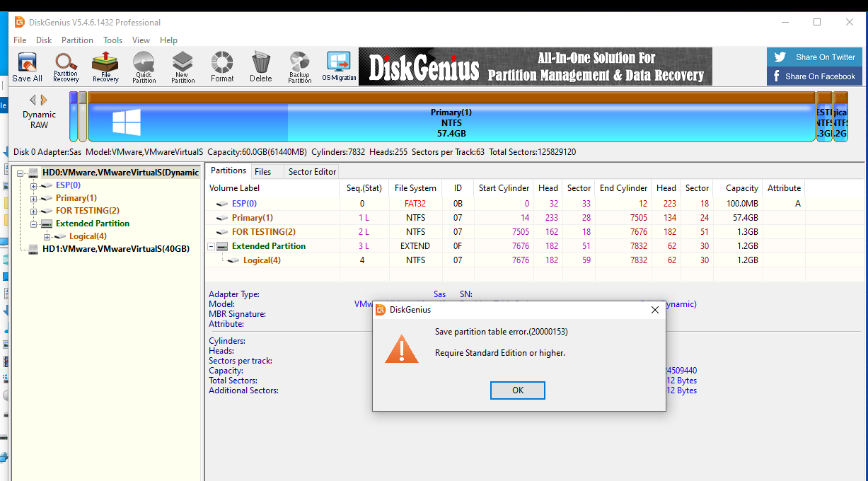Select the small ESP block in the disk map
The image size is (868, 481).
click(x=74, y=117)
